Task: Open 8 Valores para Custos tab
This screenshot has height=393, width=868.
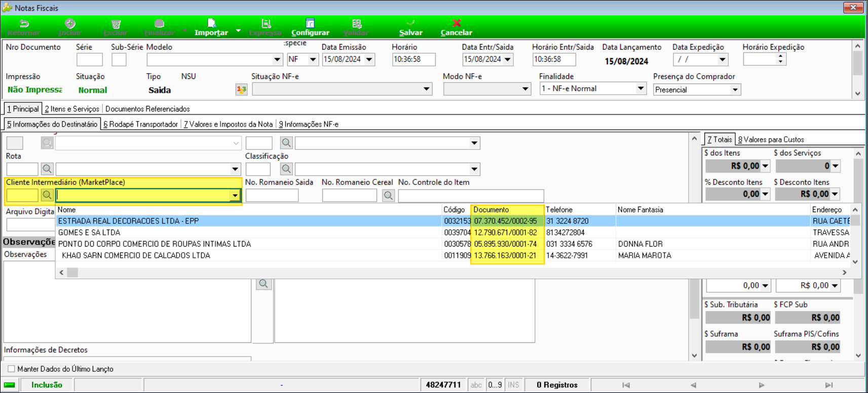Action: click(x=771, y=139)
